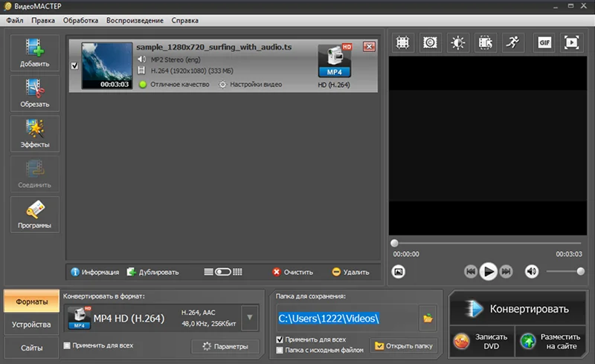
Task: Click the Добавить add video icon
Action: point(34,53)
